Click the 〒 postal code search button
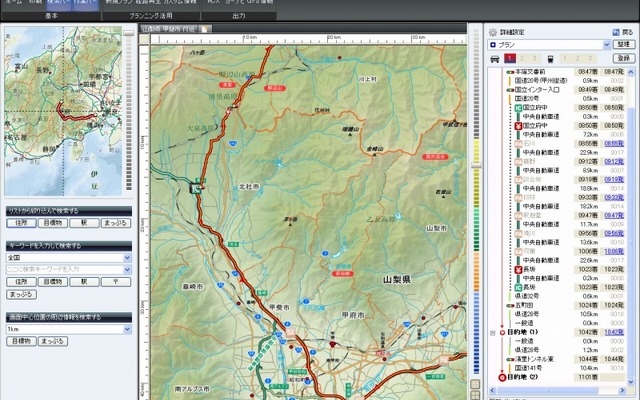Screen dimensions: 640x400 point(116,282)
